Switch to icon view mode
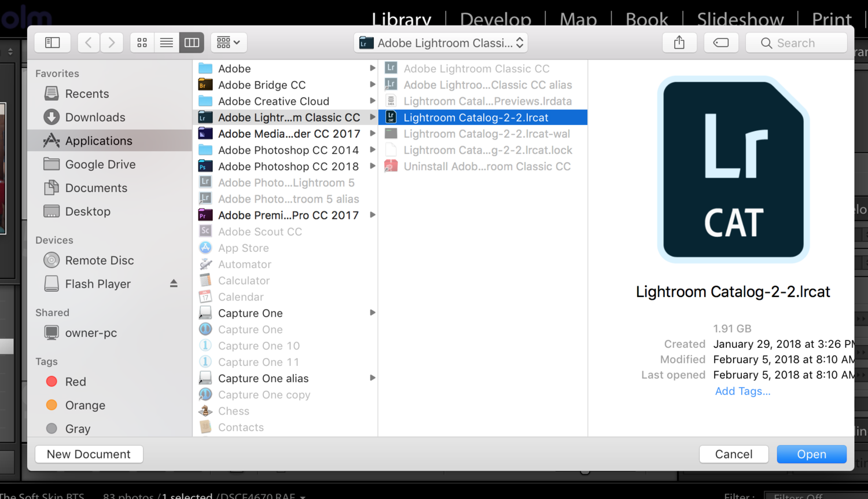 142,43
